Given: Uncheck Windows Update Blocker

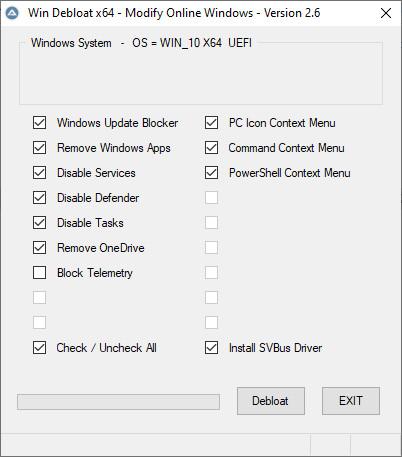Looking at the screenshot, I should point(40,123).
